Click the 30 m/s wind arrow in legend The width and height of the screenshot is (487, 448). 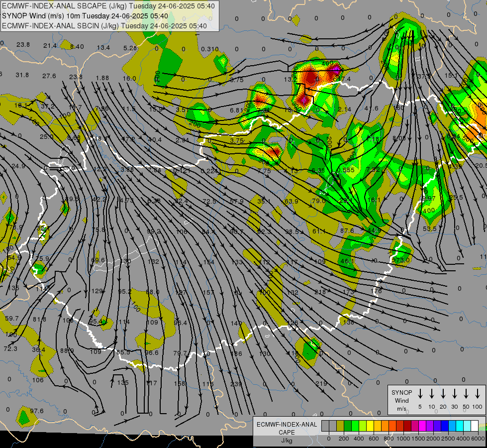tap(454, 394)
